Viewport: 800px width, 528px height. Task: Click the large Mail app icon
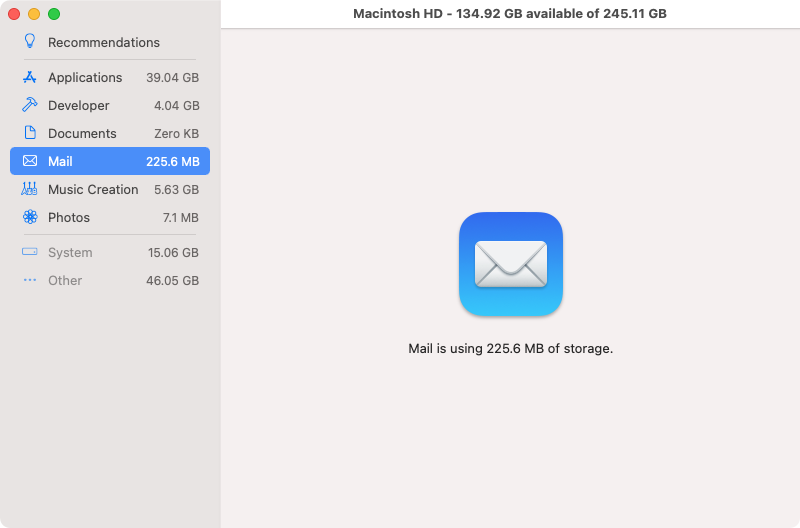pyautogui.click(x=511, y=264)
